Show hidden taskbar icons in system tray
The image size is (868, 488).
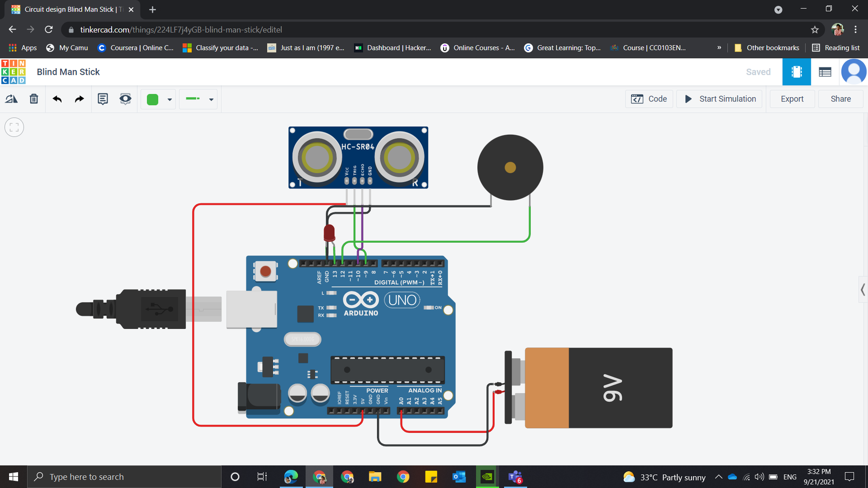point(718,477)
